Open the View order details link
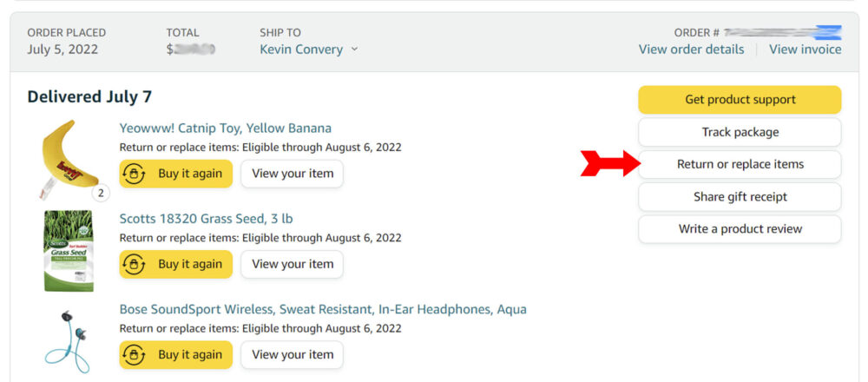Viewport: 868px width, 382px height. click(691, 49)
